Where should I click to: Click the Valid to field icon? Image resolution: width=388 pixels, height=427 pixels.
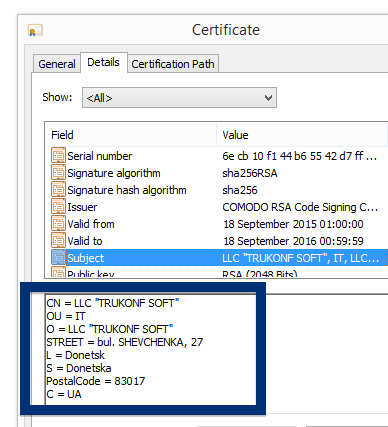coord(58,241)
